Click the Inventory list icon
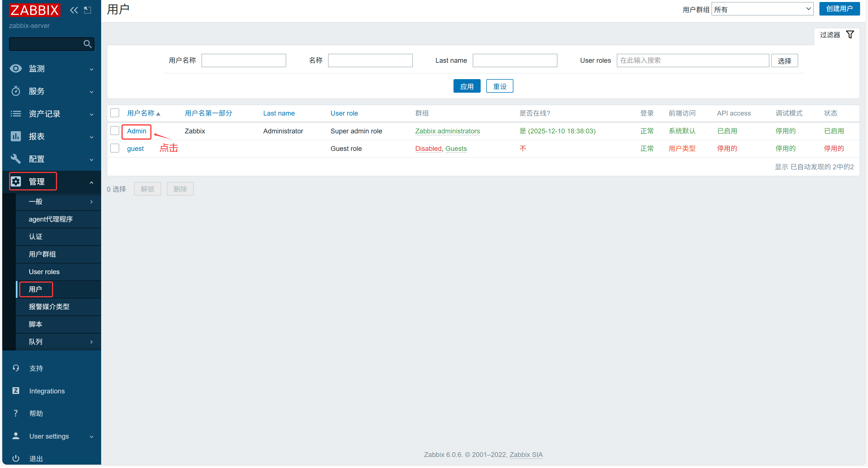Screen dimensions: 868x468 click(16, 114)
